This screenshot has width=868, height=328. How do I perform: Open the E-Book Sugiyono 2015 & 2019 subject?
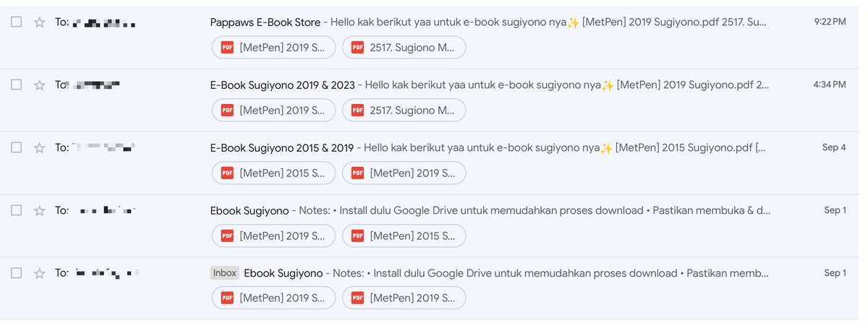(282, 147)
